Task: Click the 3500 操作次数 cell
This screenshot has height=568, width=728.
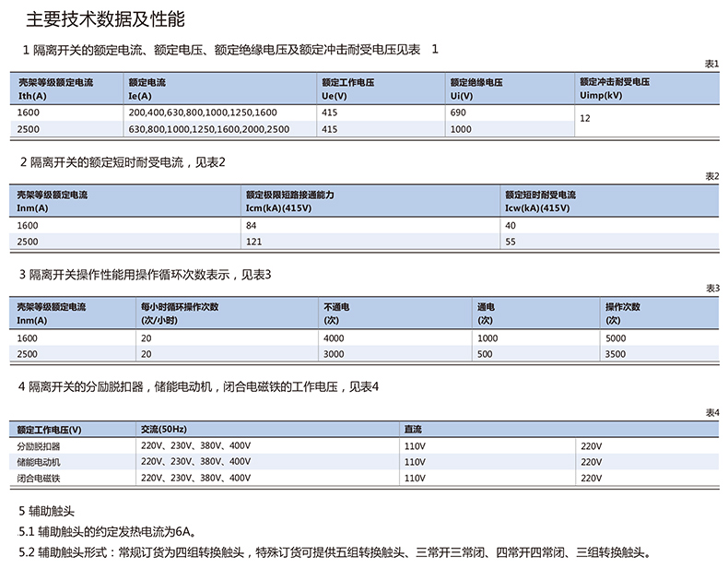Action: pyautogui.click(x=616, y=353)
